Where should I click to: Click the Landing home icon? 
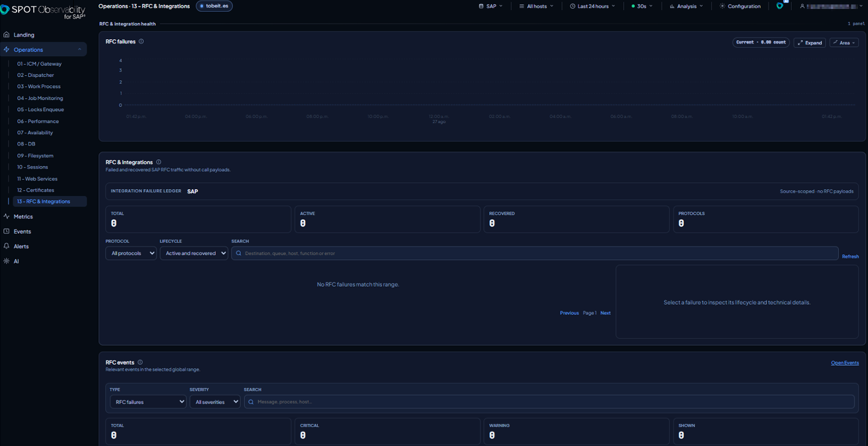pos(6,35)
